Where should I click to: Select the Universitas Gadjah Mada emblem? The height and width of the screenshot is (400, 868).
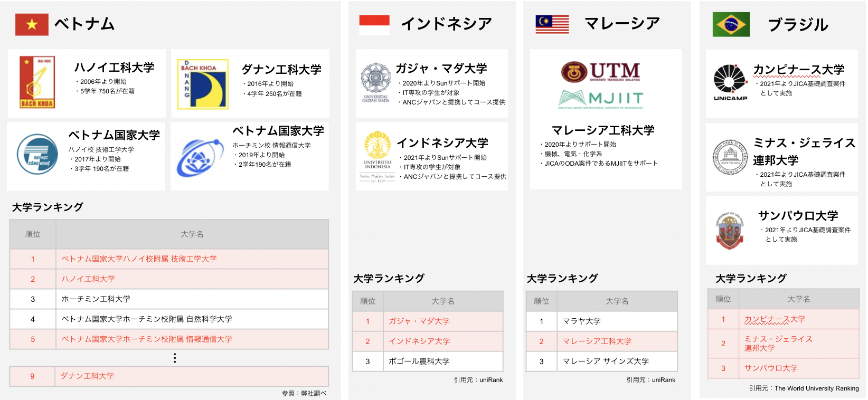[375, 82]
